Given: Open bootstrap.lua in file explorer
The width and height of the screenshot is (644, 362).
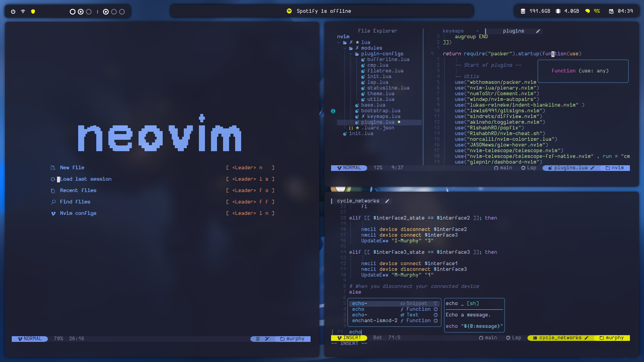Looking at the screenshot, I should (x=381, y=111).
